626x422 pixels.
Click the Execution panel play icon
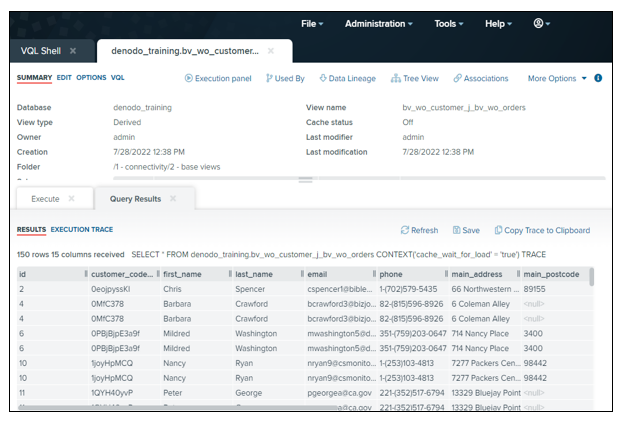(188, 78)
